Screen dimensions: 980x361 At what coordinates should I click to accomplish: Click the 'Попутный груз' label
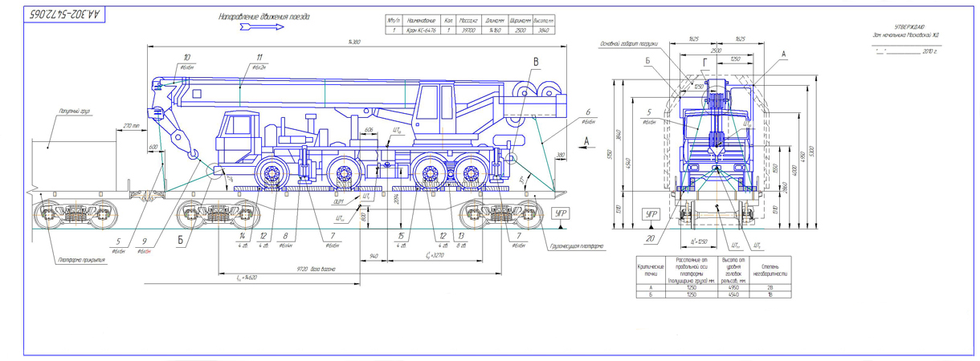coord(73,111)
